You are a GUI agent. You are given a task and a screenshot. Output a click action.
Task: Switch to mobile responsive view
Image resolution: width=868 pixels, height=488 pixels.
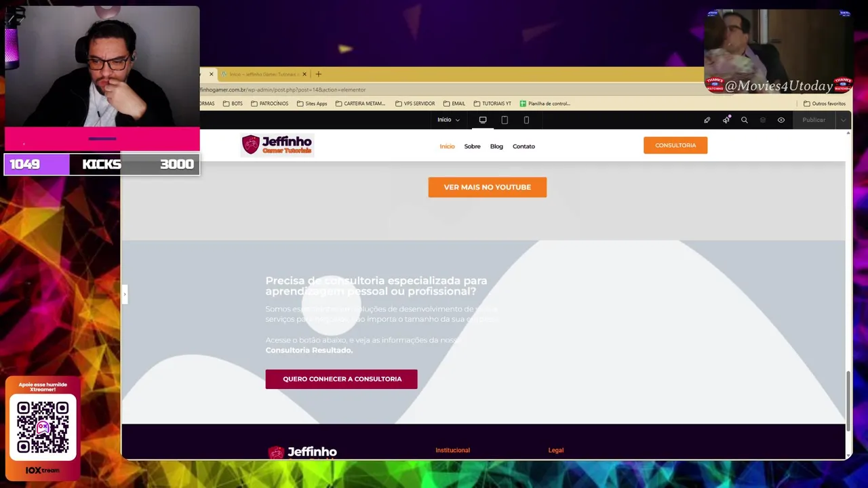coord(526,120)
